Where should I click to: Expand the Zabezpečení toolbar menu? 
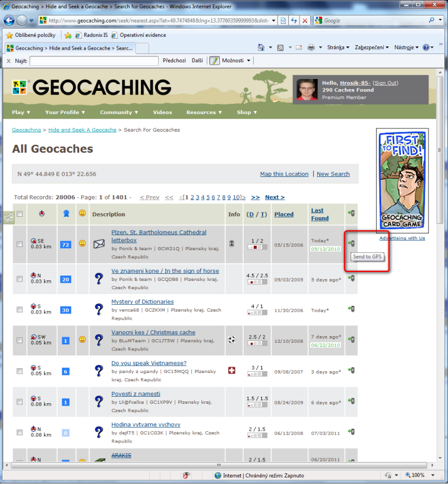tap(371, 48)
